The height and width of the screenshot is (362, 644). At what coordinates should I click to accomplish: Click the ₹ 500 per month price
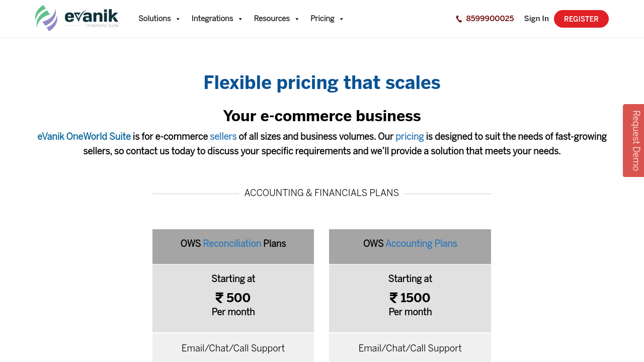click(233, 298)
